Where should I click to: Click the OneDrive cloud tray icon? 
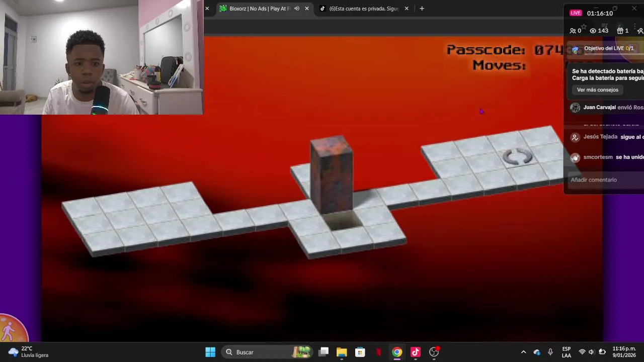pos(537,352)
